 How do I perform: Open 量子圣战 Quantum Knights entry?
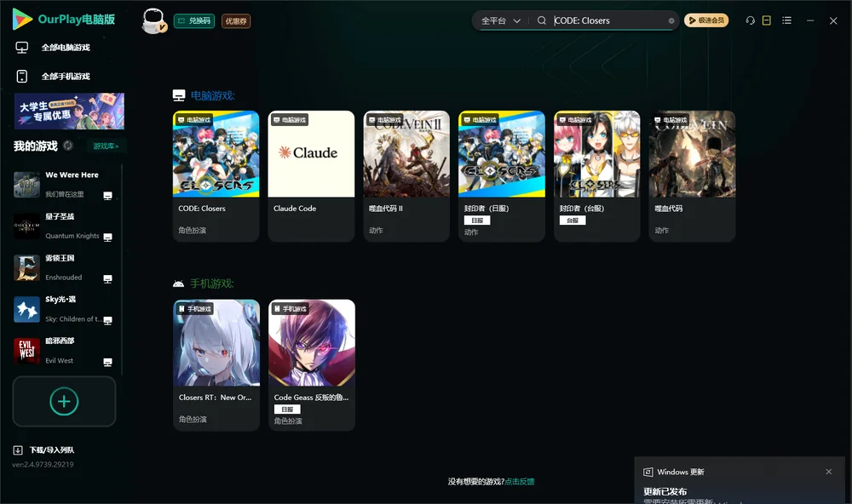point(64,226)
